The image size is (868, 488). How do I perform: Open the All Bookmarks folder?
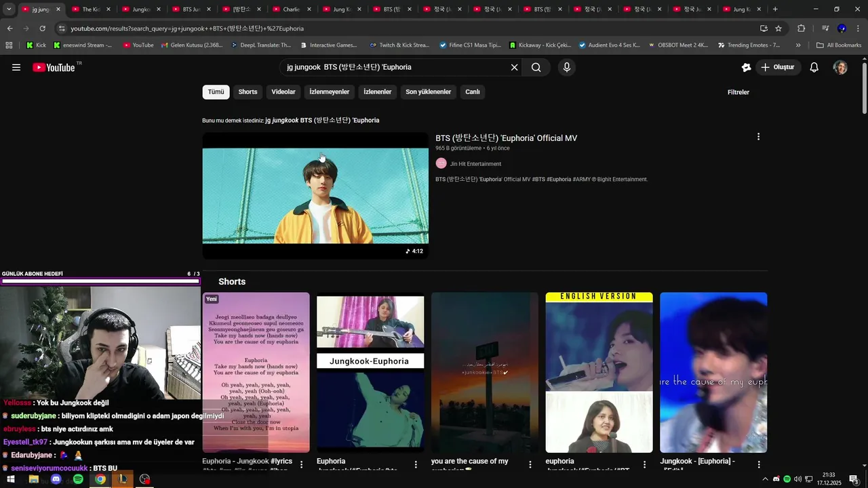pyautogui.click(x=839, y=45)
